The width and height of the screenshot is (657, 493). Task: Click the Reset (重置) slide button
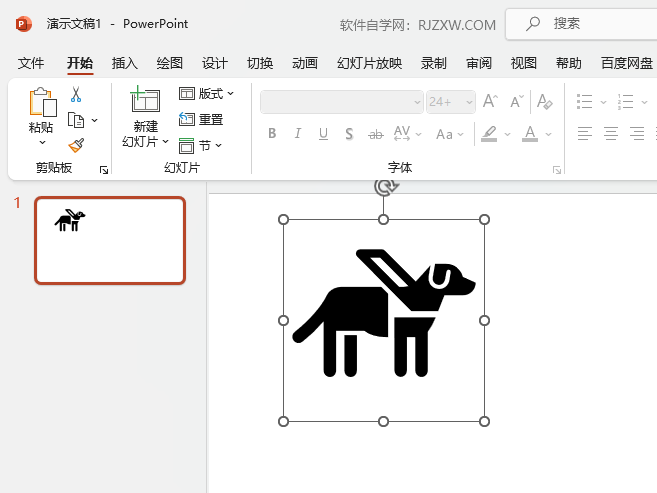click(x=201, y=119)
